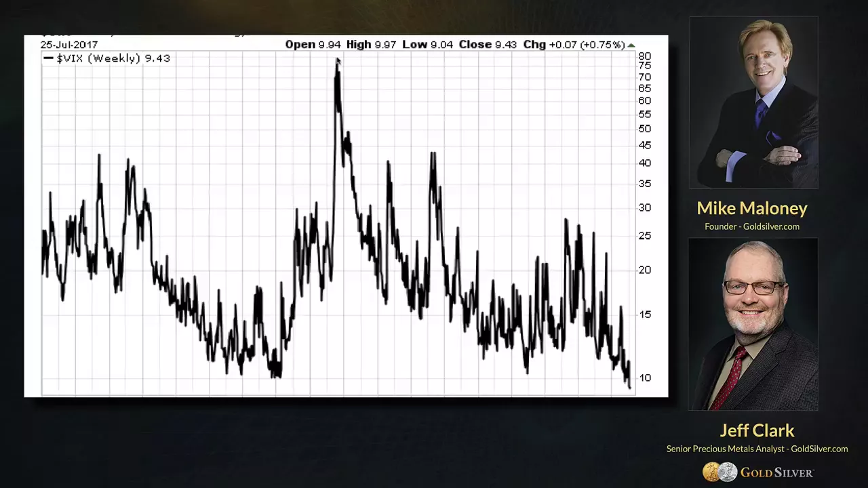Click the 'Low 9.04' value
The image size is (868, 488).
pyautogui.click(x=427, y=45)
